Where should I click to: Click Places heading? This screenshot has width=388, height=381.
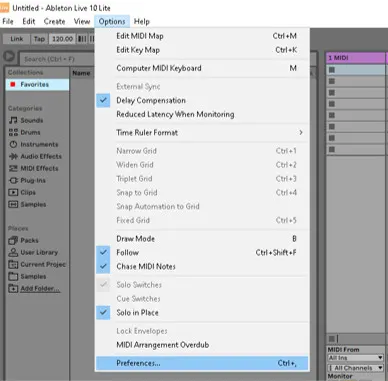pos(18,229)
